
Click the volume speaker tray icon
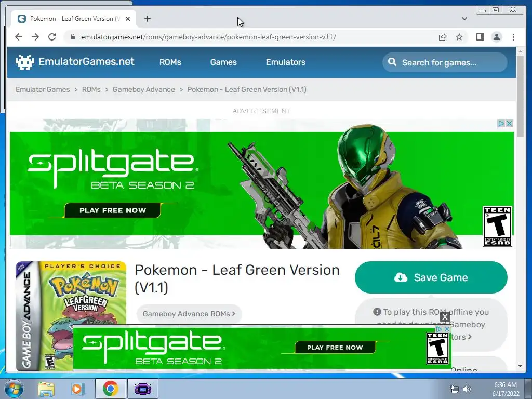467,389
